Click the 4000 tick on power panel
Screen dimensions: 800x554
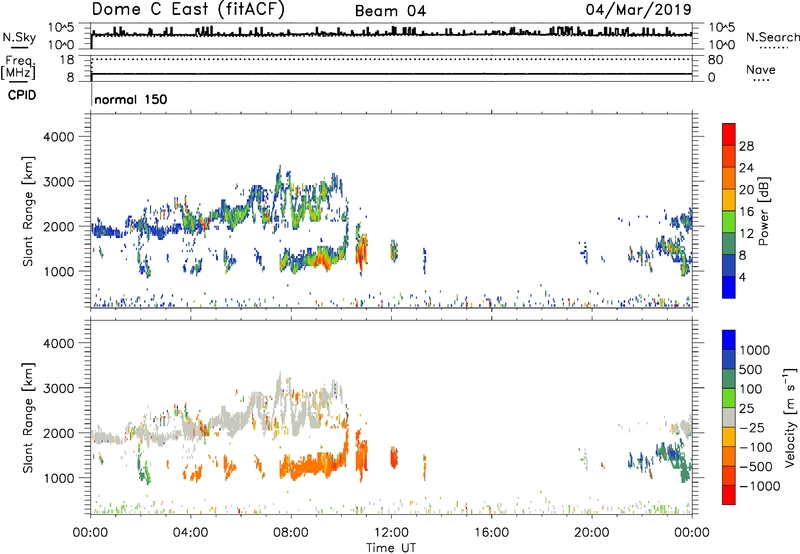59,137
